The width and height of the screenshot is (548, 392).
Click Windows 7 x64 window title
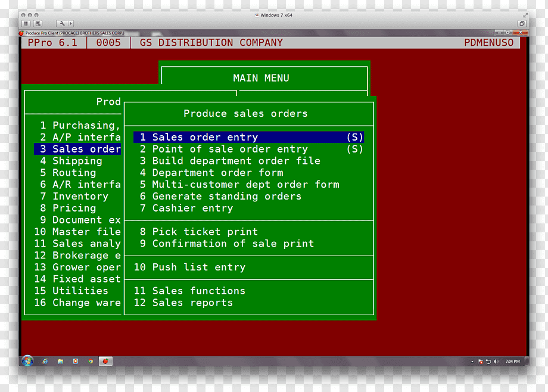(x=276, y=15)
